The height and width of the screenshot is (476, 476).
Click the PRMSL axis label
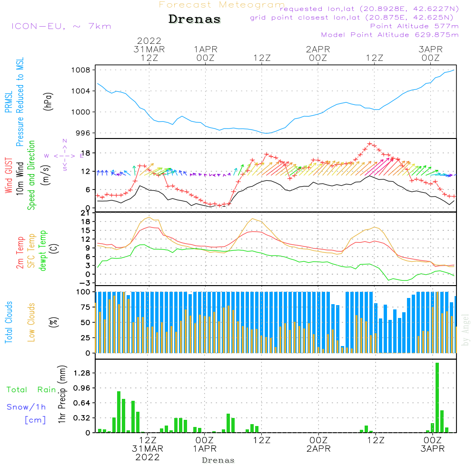pos(8,101)
